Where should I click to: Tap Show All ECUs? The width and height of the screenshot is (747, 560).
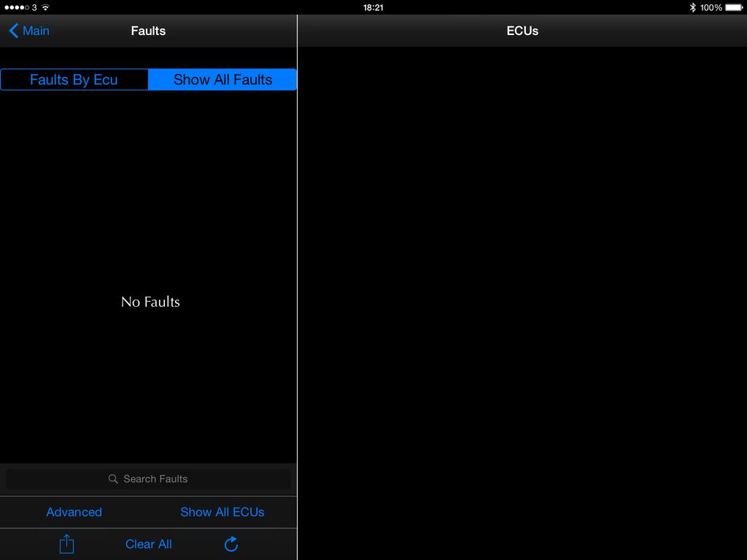click(x=222, y=512)
